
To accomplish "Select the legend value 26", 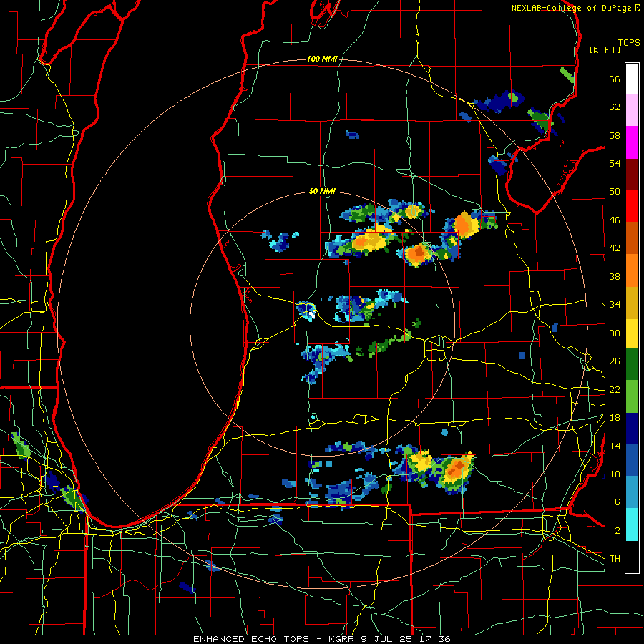I will [615, 361].
